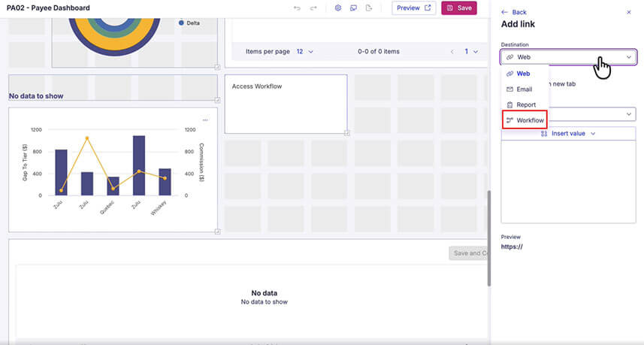Click the 'No data to show' bold heading
This screenshot has width=644, height=345.
click(36, 96)
